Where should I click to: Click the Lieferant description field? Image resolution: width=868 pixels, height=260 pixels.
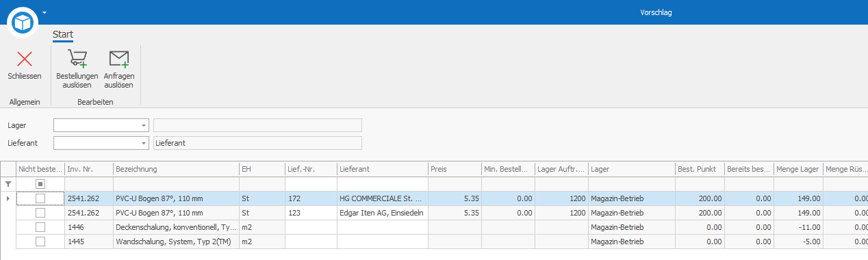click(x=257, y=143)
